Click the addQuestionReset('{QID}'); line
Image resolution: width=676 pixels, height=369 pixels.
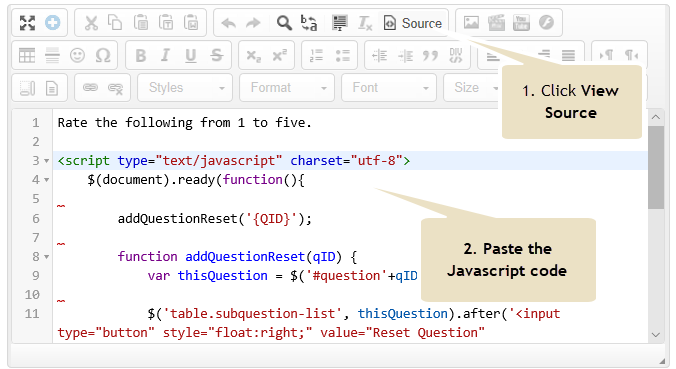[x=215, y=219]
